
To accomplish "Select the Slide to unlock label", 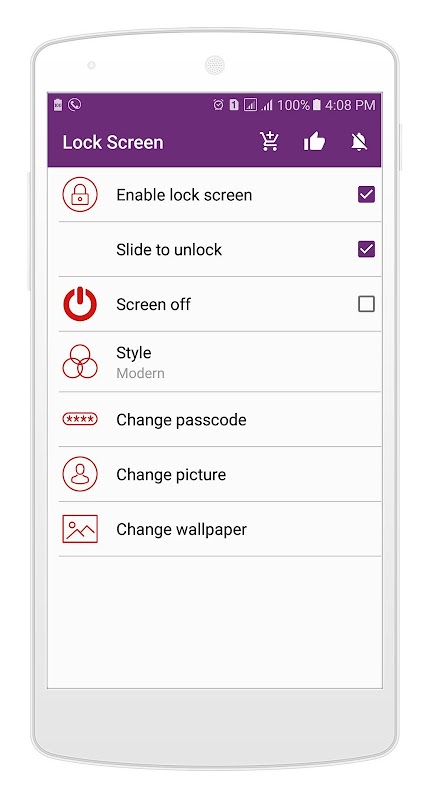I will (169, 249).
